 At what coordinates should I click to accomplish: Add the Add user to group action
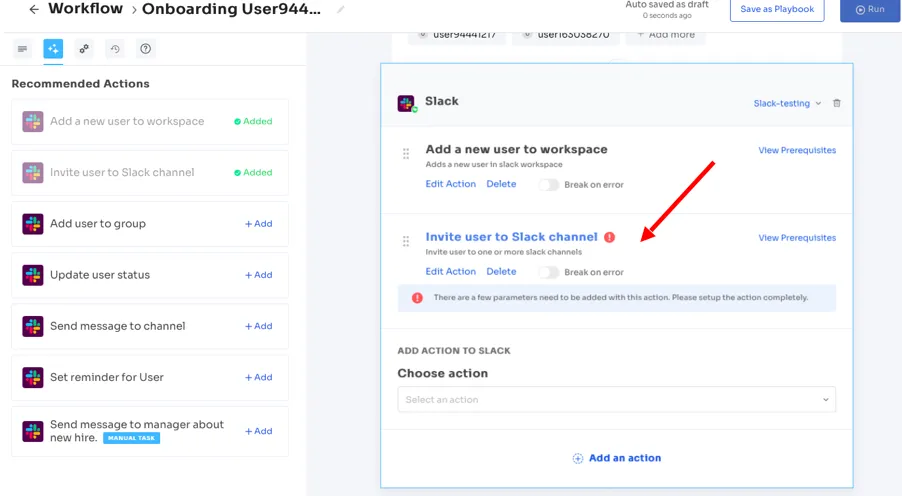(259, 224)
